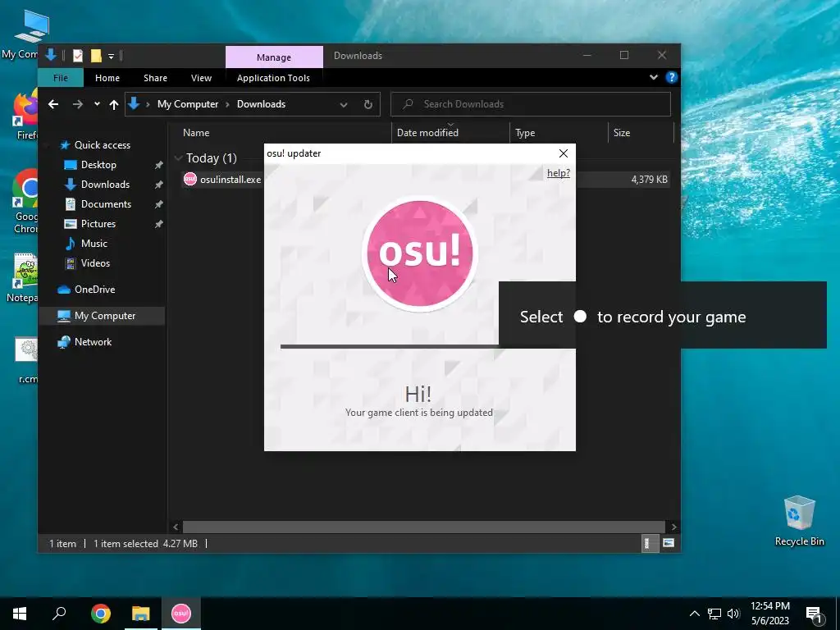
Task: Switch to details view layout icon
Action: click(650, 543)
